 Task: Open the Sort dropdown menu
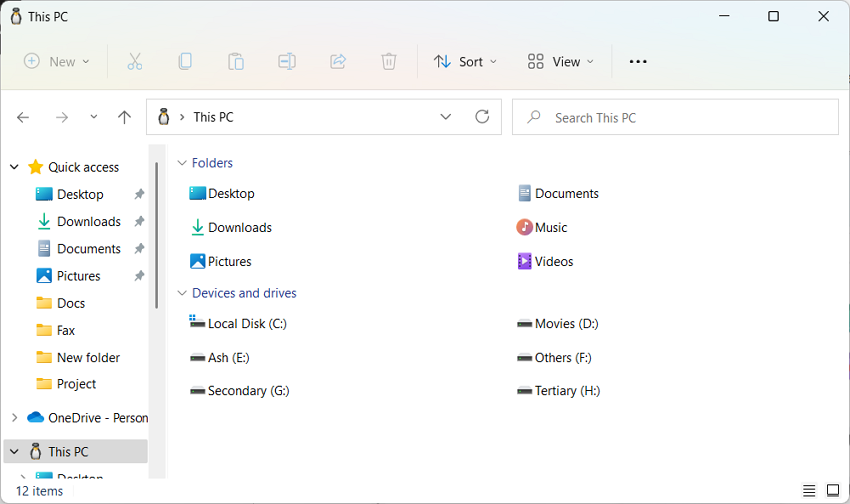(x=465, y=61)
